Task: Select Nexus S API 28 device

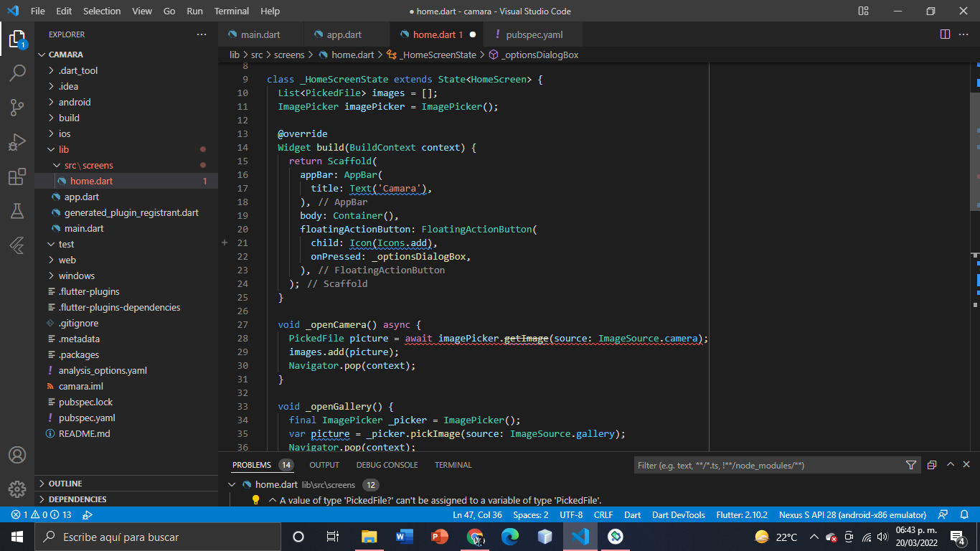Action: click(x=852, y=514)
